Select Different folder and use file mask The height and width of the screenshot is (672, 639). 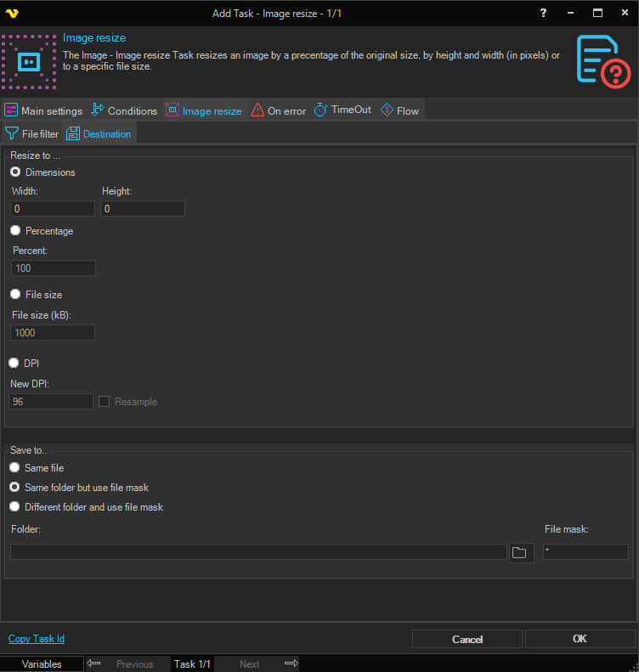coord(14,507)
